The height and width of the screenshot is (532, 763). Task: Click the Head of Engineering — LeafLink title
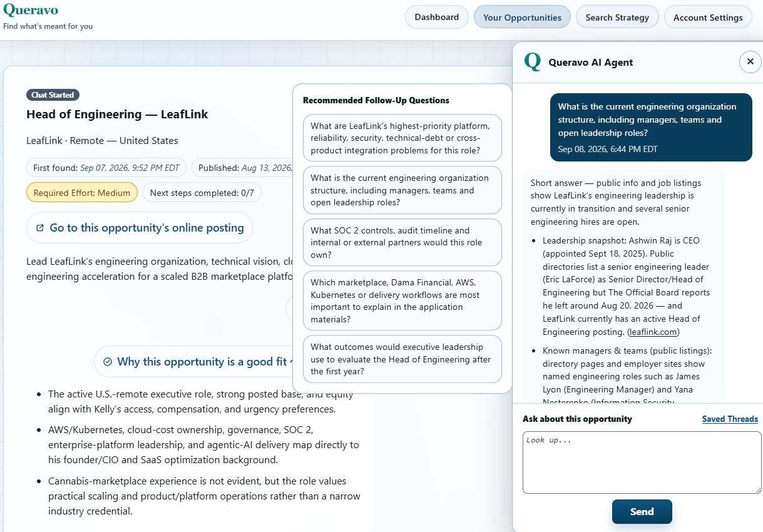117,114
